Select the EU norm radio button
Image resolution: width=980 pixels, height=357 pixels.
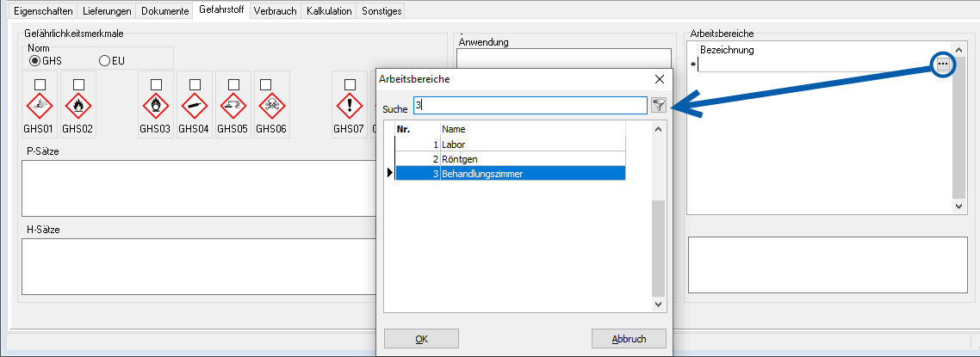(105, 61)
